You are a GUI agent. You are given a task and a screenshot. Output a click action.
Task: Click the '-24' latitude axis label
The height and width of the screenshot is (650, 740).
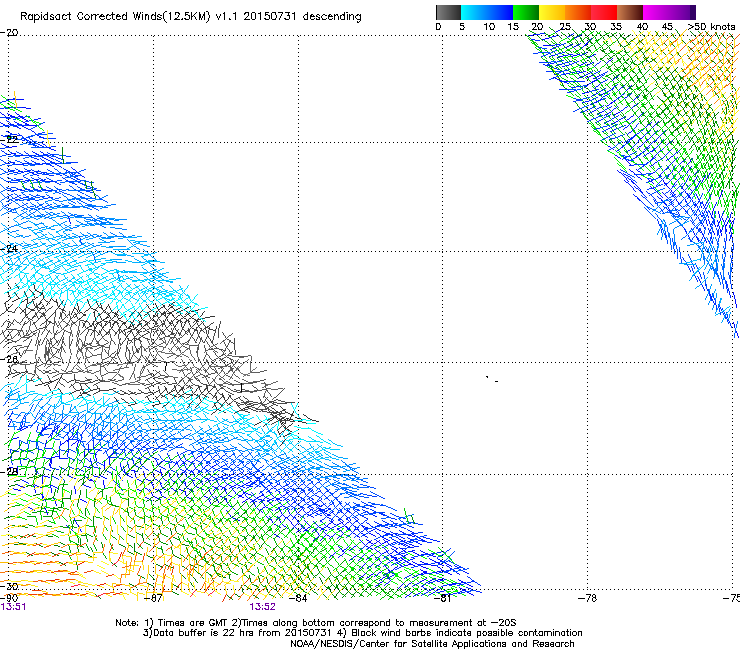9,248
